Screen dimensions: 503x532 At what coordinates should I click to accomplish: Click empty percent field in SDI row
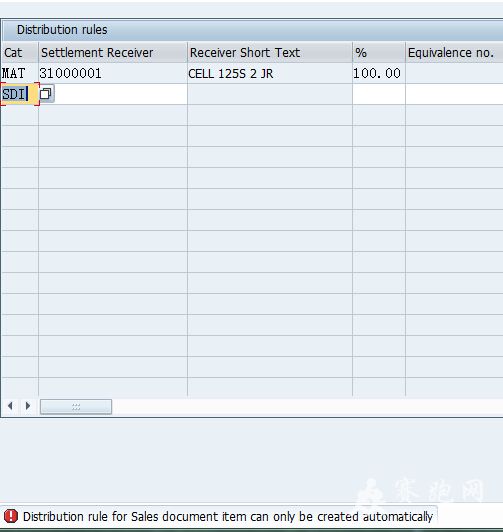(x=379, y=94)
